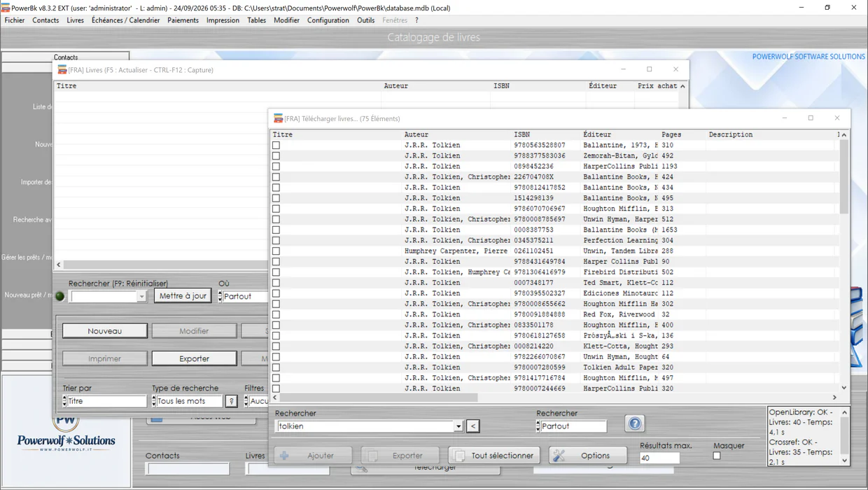Step the Tous les mots search type
868x490 pixels.
(154, 401)
